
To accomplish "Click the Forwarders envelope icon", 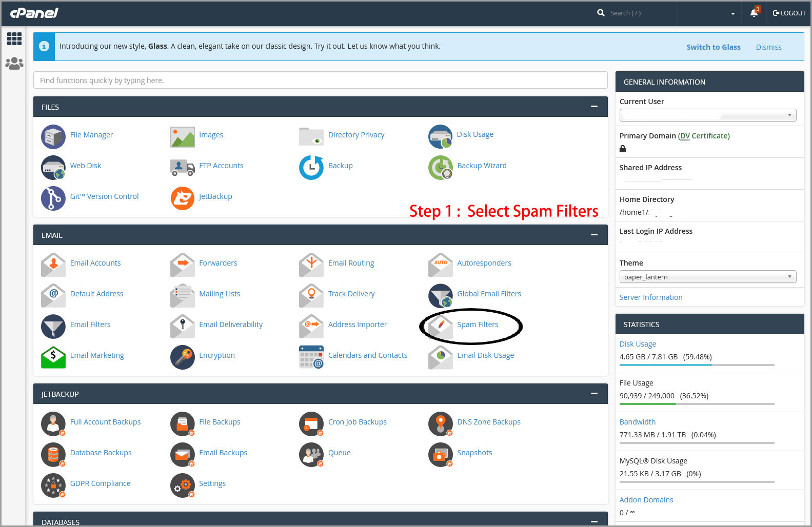I will click(183, 265).
